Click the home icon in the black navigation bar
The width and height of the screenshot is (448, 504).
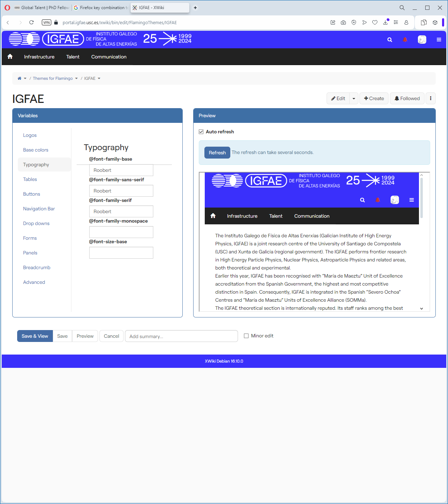click(10, 57)
